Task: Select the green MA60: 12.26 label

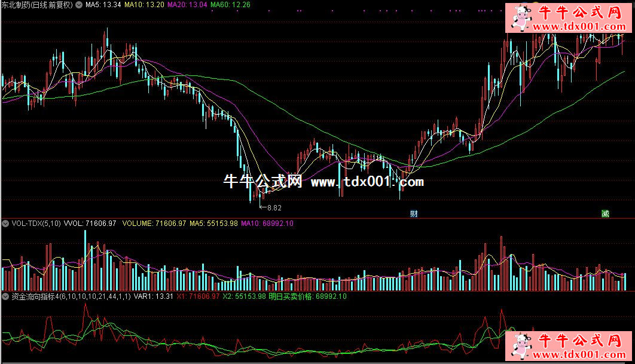Action: (230, 5)
